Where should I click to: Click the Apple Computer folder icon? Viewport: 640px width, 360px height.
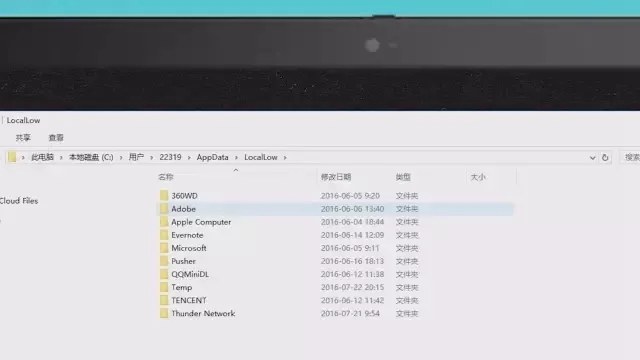coord(164,222)
